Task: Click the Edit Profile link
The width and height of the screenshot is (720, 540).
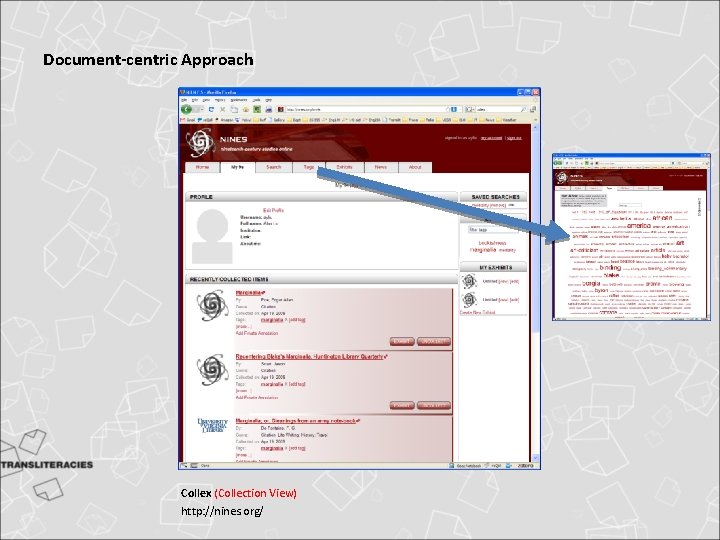Action: point(273,210)
